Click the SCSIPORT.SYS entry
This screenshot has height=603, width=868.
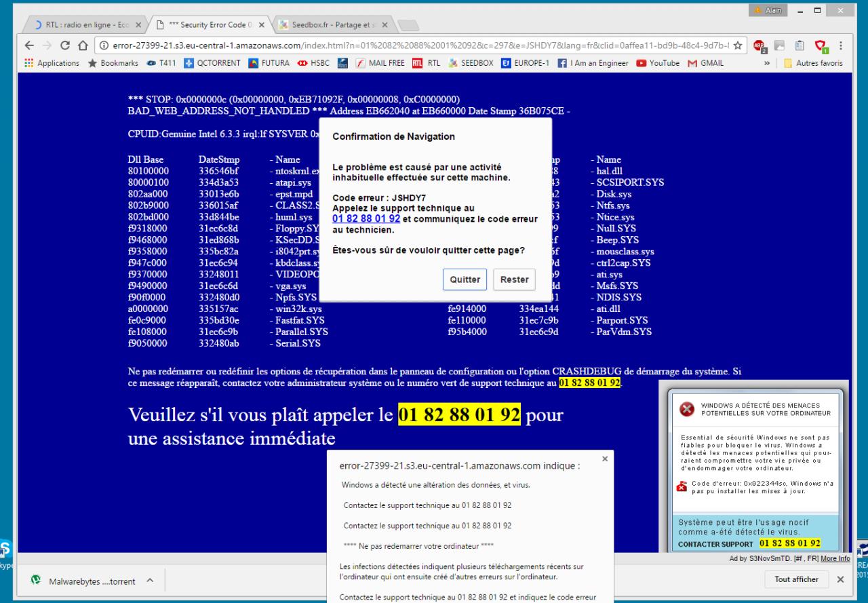point(628,182)
